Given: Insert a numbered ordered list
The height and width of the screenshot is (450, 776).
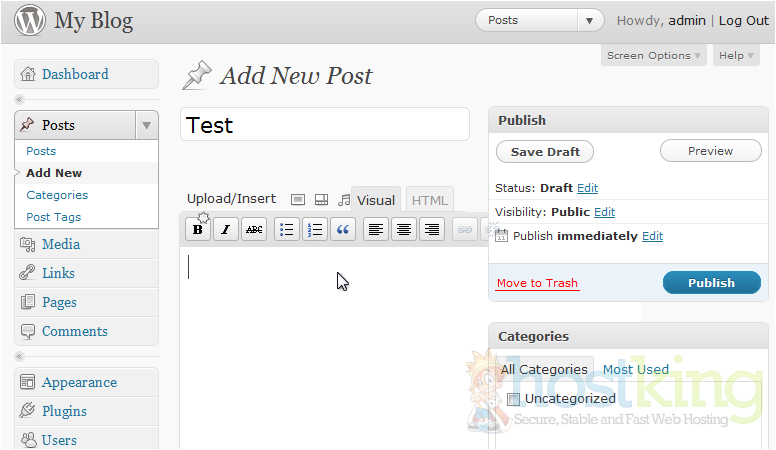Looking at the screenshot, I should 315,230.
